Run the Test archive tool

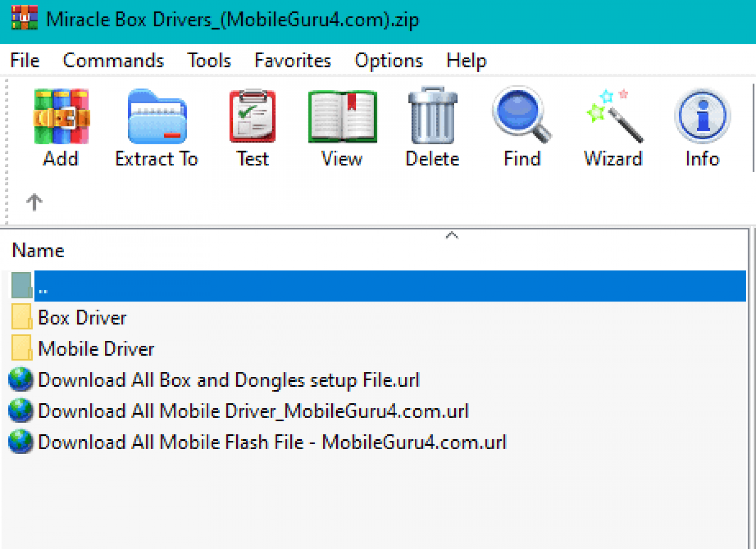click(x=252, y=125)
